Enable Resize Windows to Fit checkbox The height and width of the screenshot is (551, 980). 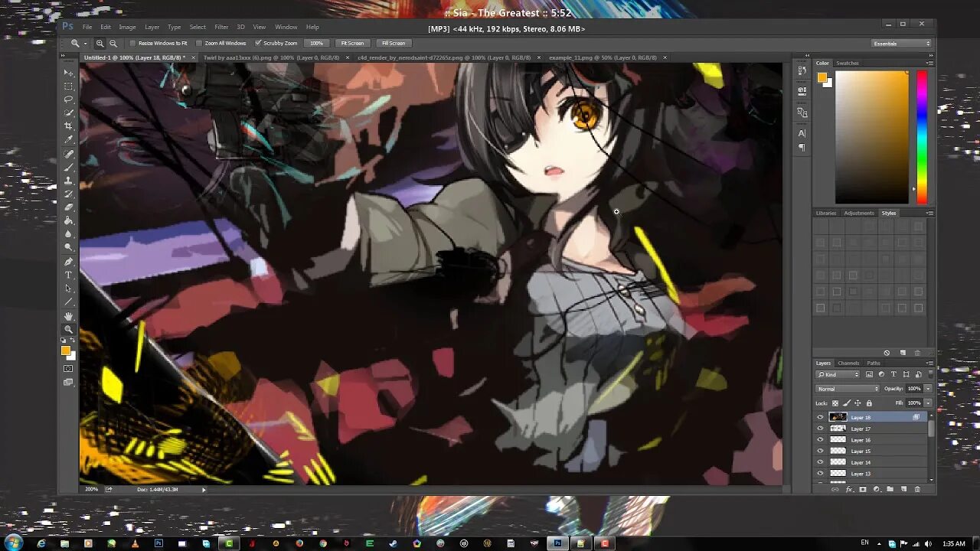(132, 44)
